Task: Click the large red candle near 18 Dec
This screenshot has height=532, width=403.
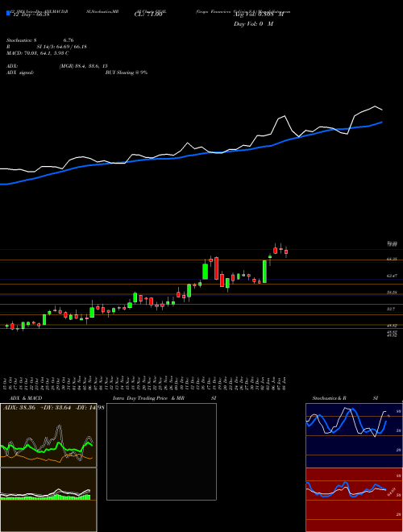Action: (216, 268)
